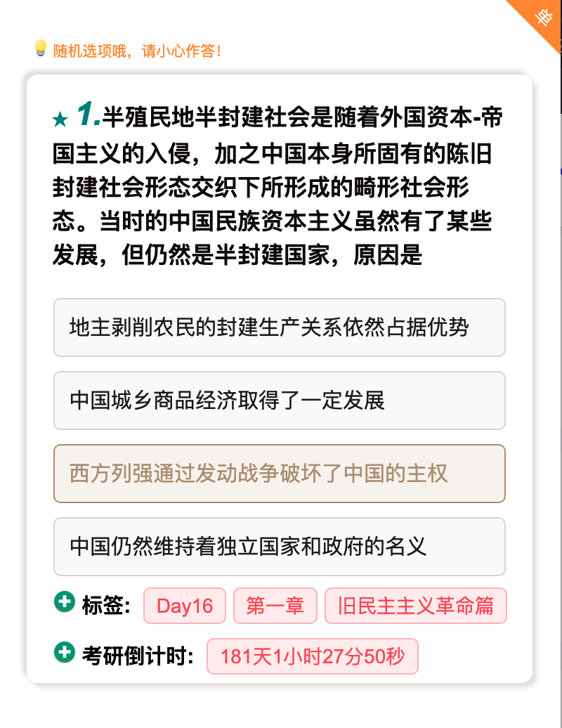Click the green plus icon beside 考研倒计时
Image resolution: width=562 pixels, height=728 pixels.
[65, 652]
